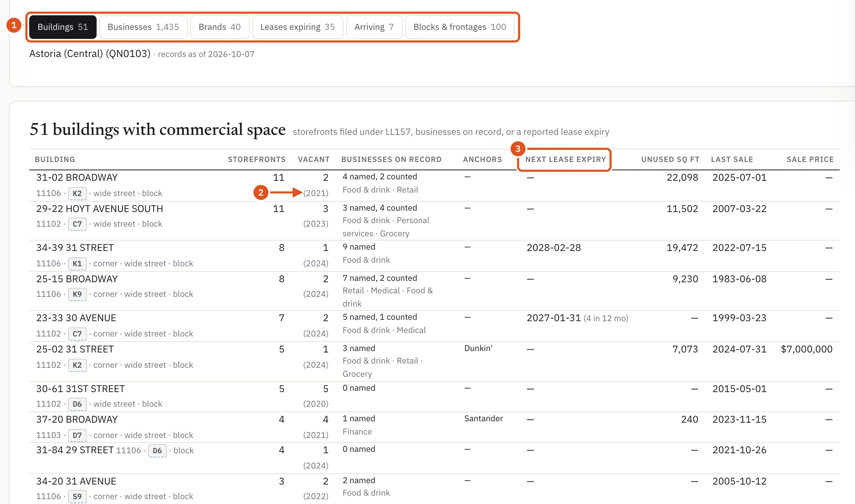Click the last sale date 2024-07-31
Screen dimensions: 855x504
click(x=739, y=349)
